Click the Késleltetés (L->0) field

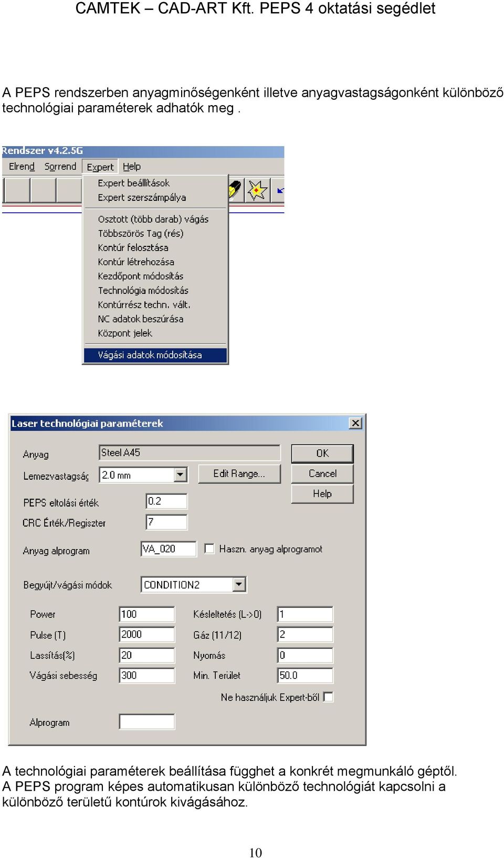(x=305, y=614)
